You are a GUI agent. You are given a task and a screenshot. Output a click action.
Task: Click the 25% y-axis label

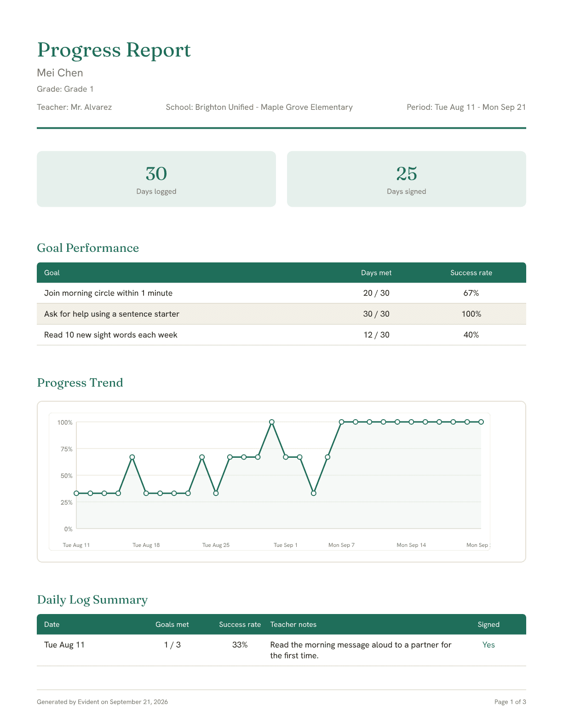coord(67,502)
